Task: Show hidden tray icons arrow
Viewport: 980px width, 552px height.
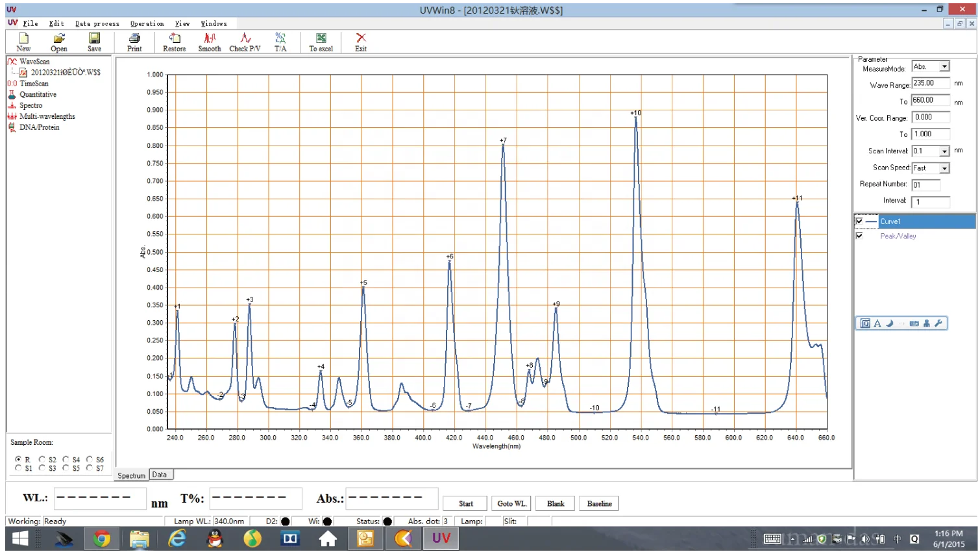Action: click(x=792, y=539)
